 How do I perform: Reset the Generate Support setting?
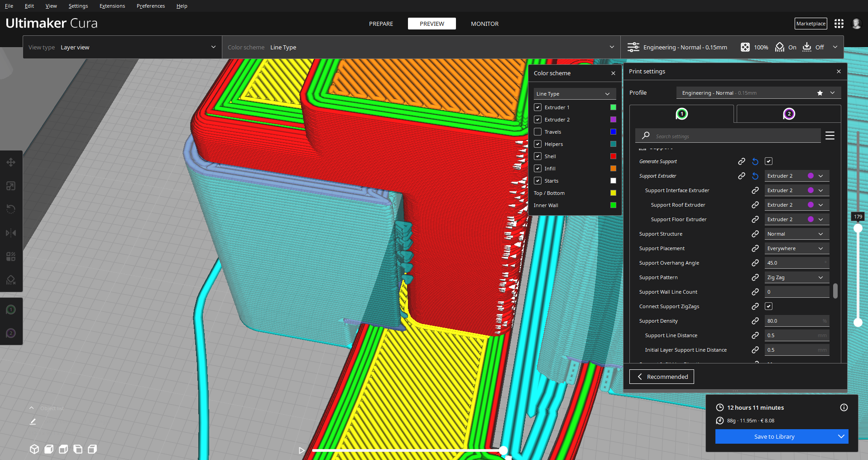coord(755,161)
